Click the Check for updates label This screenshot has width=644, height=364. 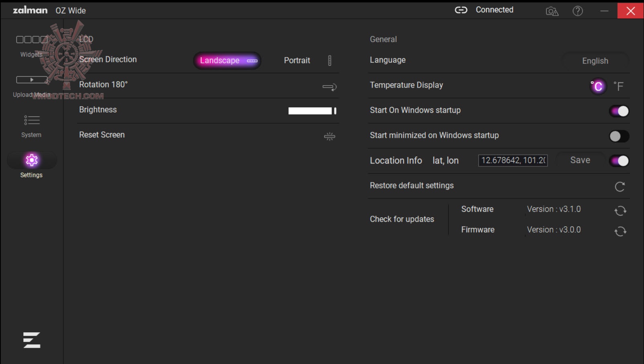click(402, 219)
